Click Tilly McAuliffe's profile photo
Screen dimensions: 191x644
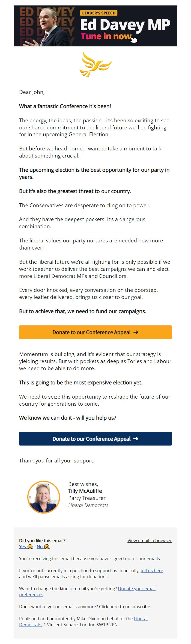[44, 497]
